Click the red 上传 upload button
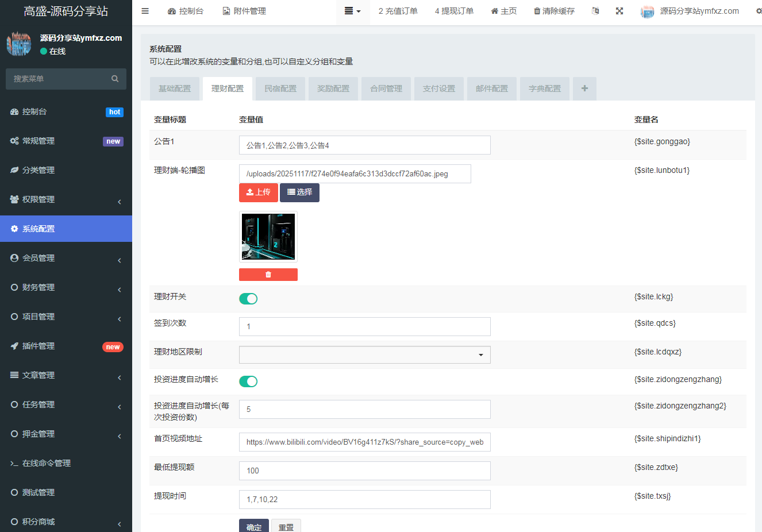 259,192
